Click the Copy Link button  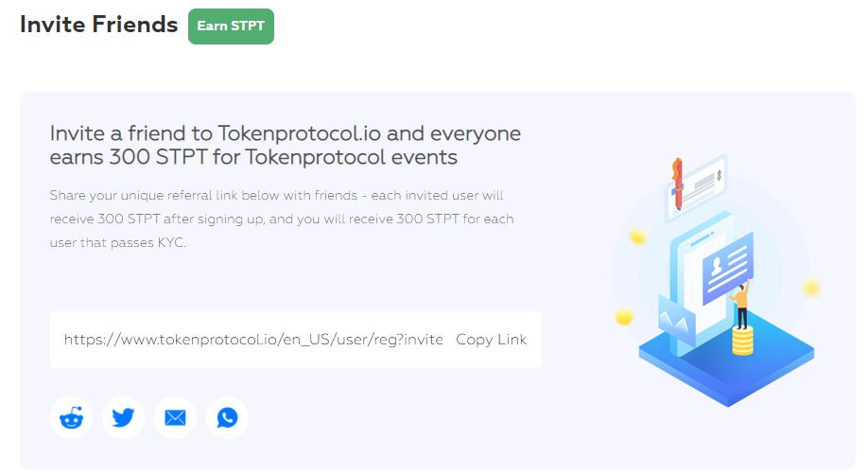click(x=491, y=340)
